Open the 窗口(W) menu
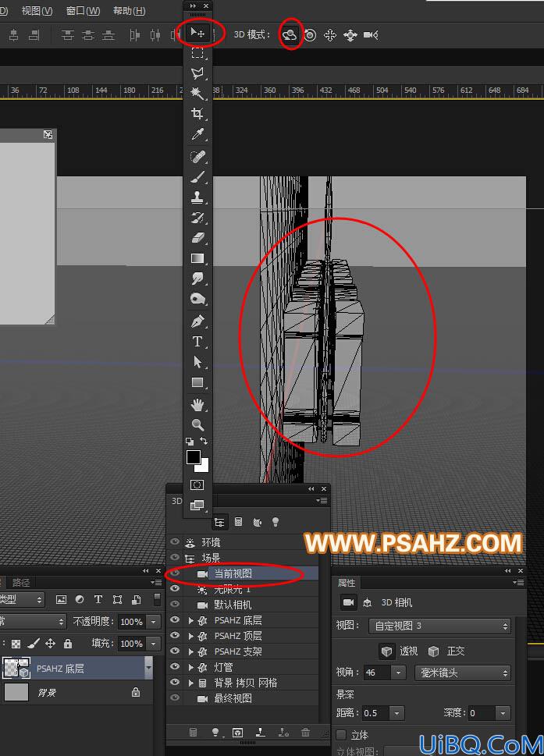 (83, 11)
